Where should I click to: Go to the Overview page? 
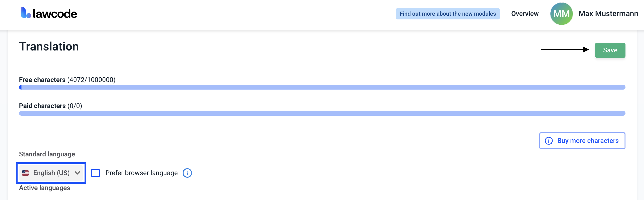point(525,14)
